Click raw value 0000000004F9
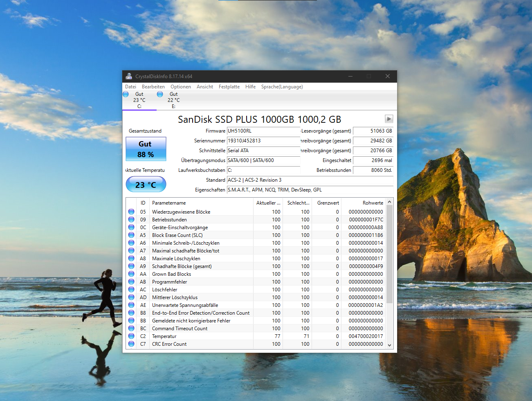 pos(366,266)
